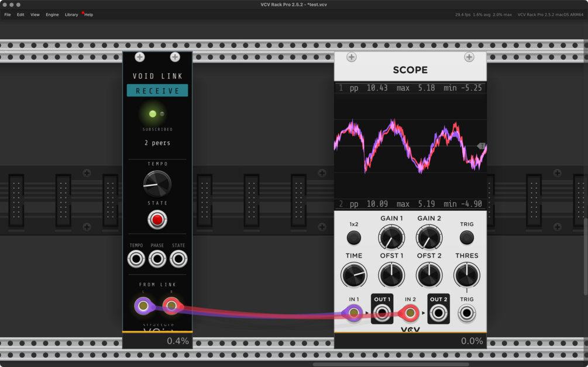Click the horizontal scrollbar at the bottom
This screenshot has height=367, width=588.
click(x=391, y=365)
